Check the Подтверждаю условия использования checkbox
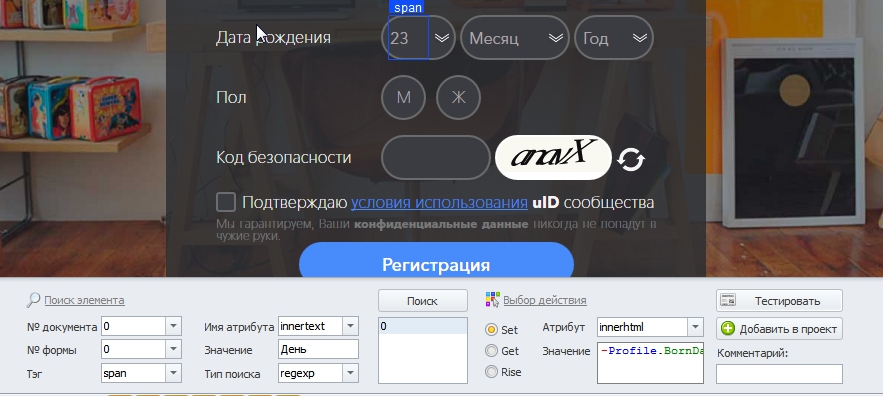The image size is (883, 396). point(226,202)
